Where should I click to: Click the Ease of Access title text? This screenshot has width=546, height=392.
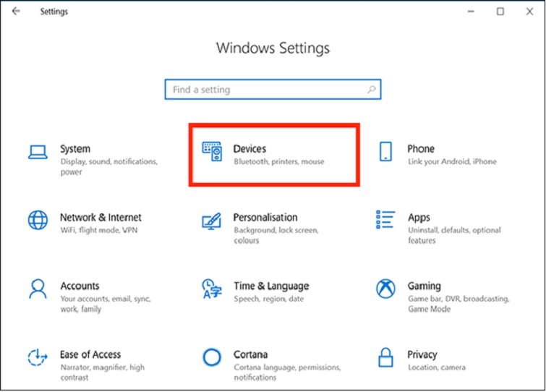coord(90,354)
